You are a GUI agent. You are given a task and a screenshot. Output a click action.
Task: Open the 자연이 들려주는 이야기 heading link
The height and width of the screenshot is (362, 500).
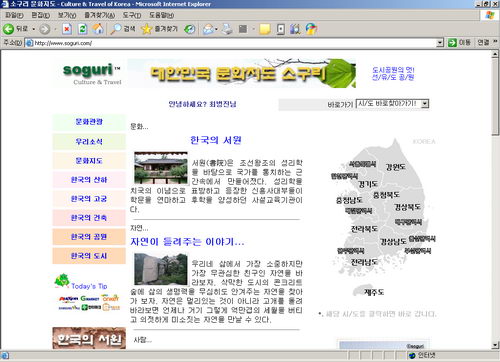click(x=187, y=241)
